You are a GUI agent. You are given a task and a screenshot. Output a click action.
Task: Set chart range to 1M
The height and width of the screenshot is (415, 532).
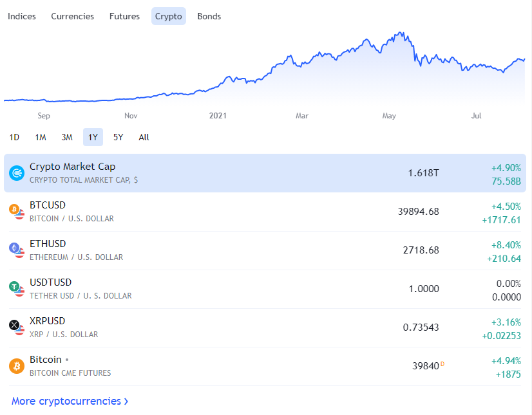tap(41, 137)
